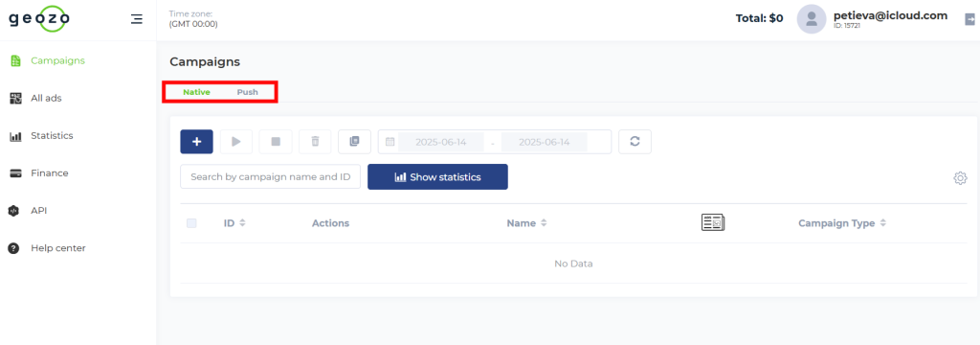Open the Help center
Image resolution: width=980 pixels, height=345 pixels.
click(58, 248)
